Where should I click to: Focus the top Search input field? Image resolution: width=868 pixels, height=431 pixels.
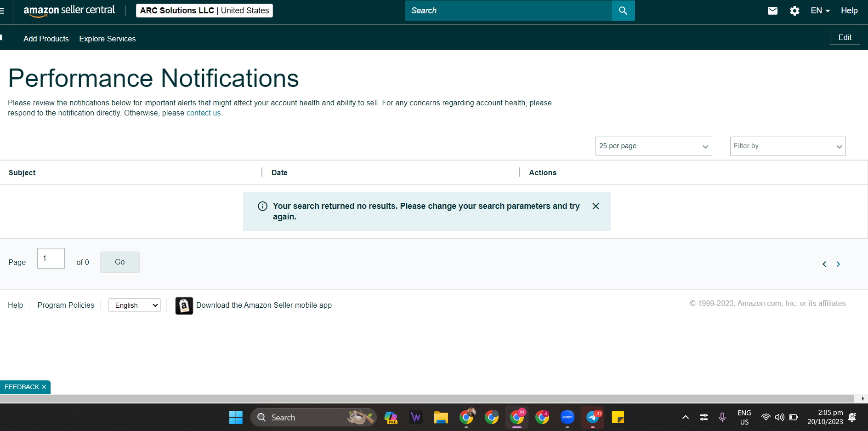pos(509,11)
